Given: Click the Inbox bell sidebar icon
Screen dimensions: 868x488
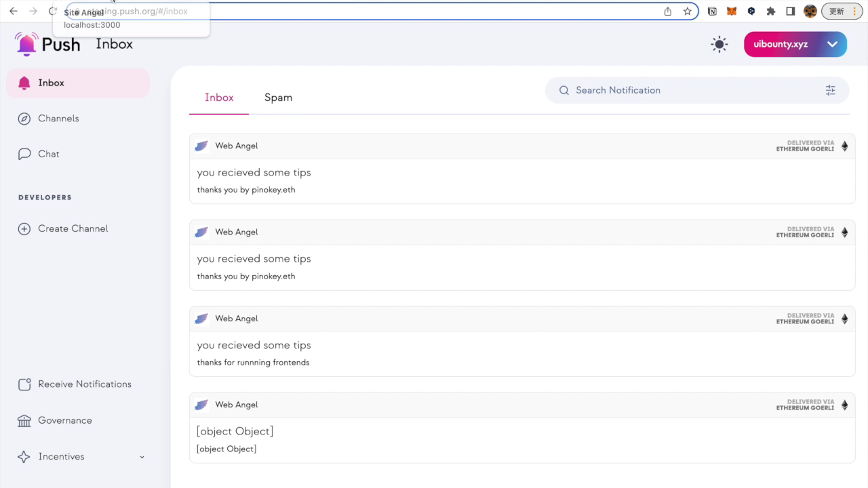Looking at the screenshot, I should click(24, 83).
